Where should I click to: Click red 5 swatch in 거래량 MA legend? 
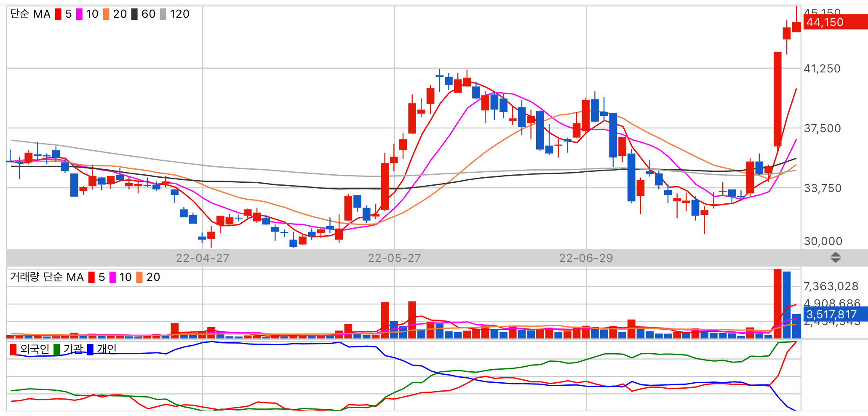[91, 277]
